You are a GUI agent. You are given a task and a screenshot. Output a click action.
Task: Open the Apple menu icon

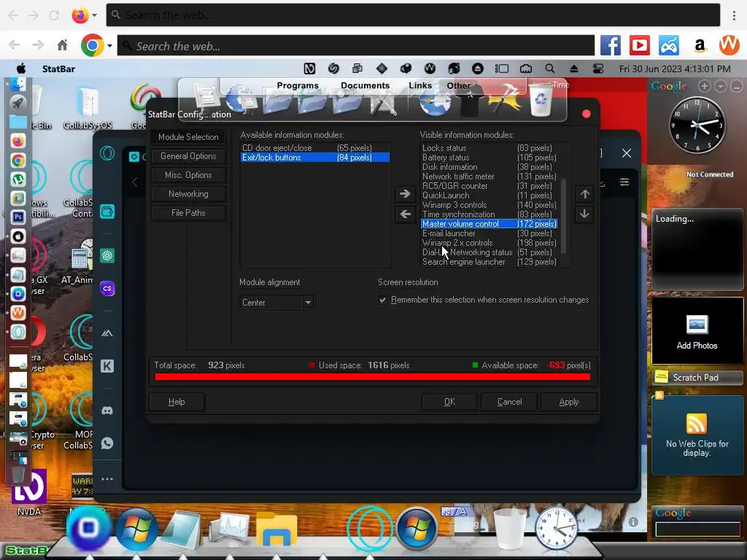(21, 69)
